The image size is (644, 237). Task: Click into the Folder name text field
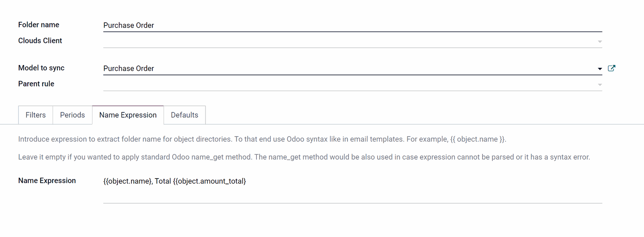point(353,26)
